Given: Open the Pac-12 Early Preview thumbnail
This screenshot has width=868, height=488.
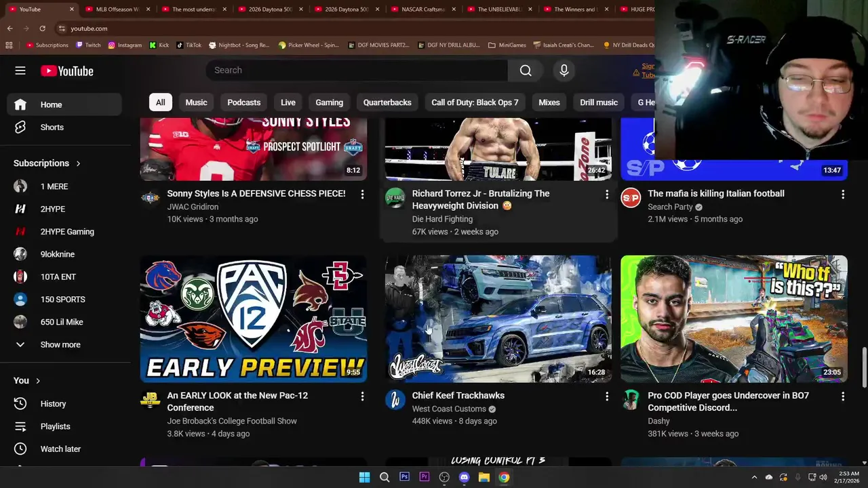Looking at the screenshot, I should click(254, 319).
